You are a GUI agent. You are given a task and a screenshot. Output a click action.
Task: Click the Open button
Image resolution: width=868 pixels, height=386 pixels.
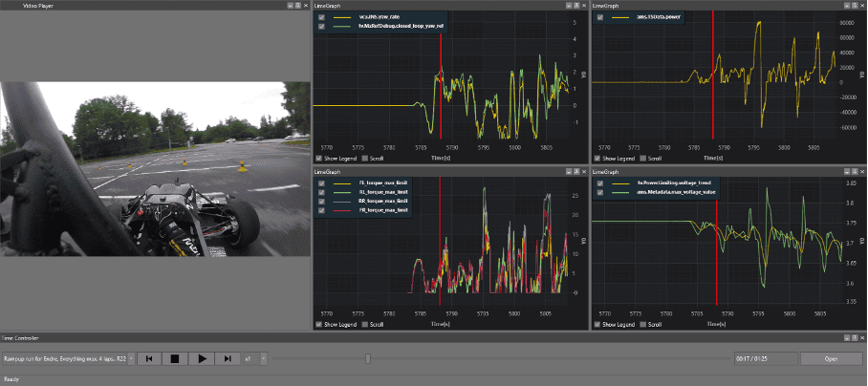coord(830,358)
